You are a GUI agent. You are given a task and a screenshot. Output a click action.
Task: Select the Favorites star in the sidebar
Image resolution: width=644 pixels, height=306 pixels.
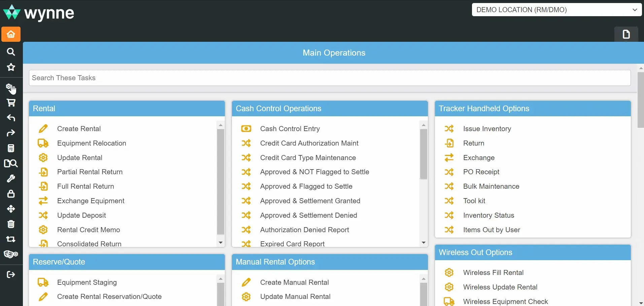(x=11, y=67)
